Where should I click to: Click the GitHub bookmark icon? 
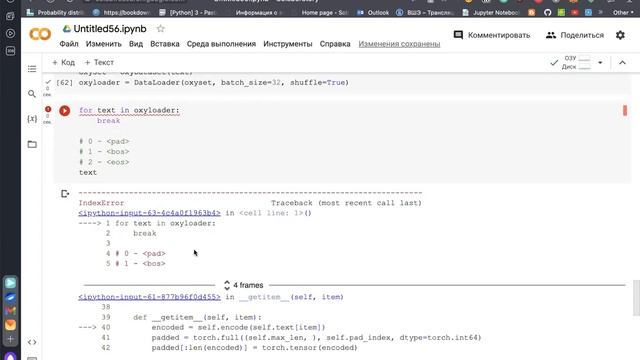tap(547, 13)
